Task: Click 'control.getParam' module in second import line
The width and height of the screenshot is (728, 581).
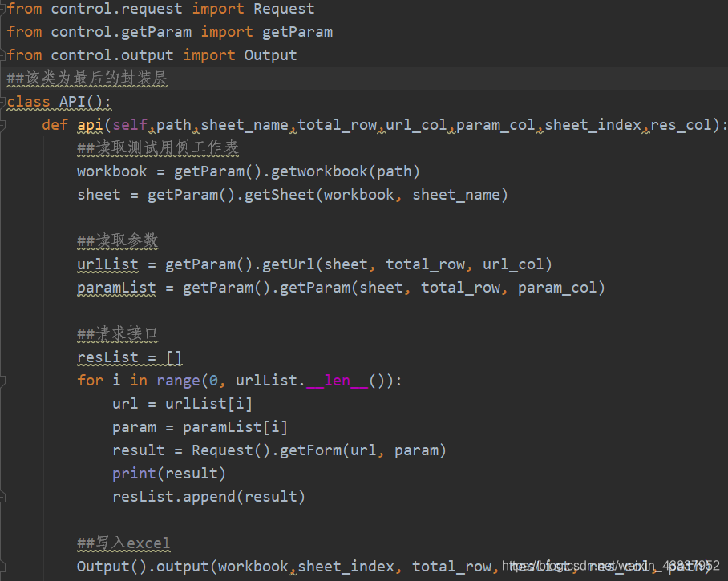Action: (x=121, y=32)
